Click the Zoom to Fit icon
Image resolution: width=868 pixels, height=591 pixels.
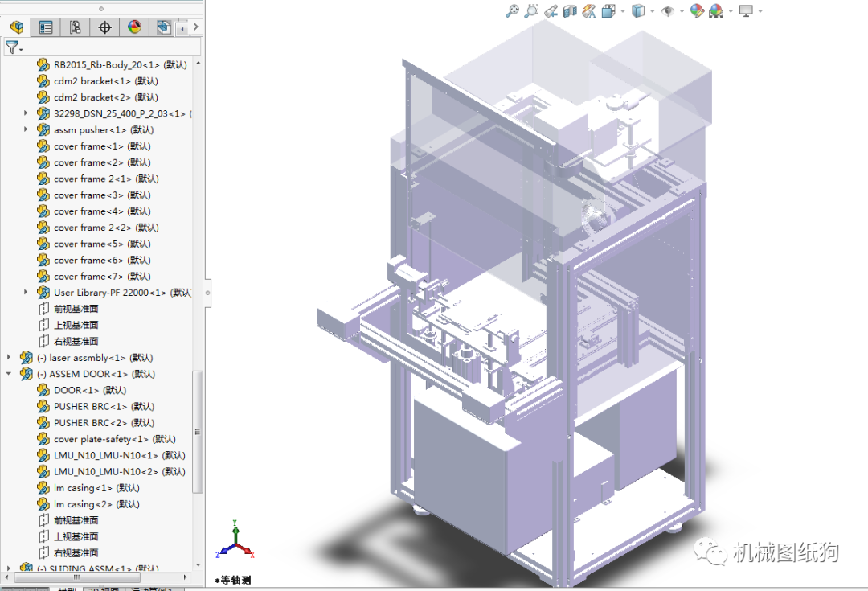pyautogui.click(x=512, y=11)
